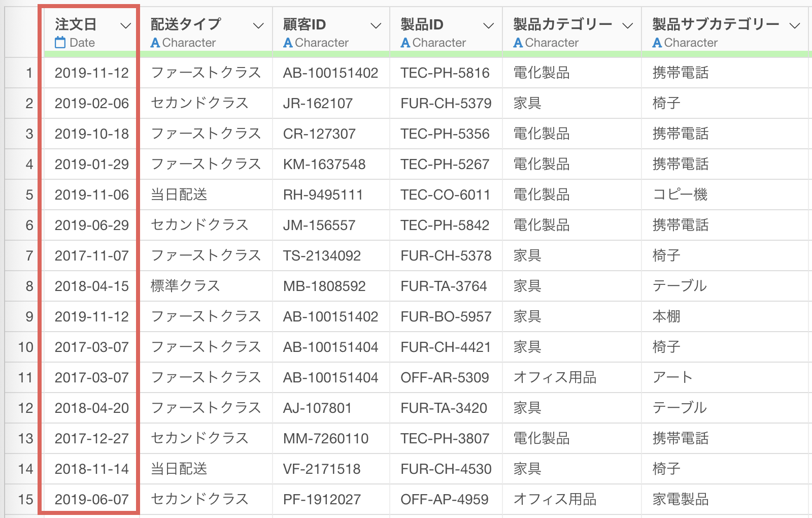Image resolution: width=812 pixels, height=518 pixels.
Task: Open the 製品サブカテゴリー column dropdown arrow
Action: point(795,25)
